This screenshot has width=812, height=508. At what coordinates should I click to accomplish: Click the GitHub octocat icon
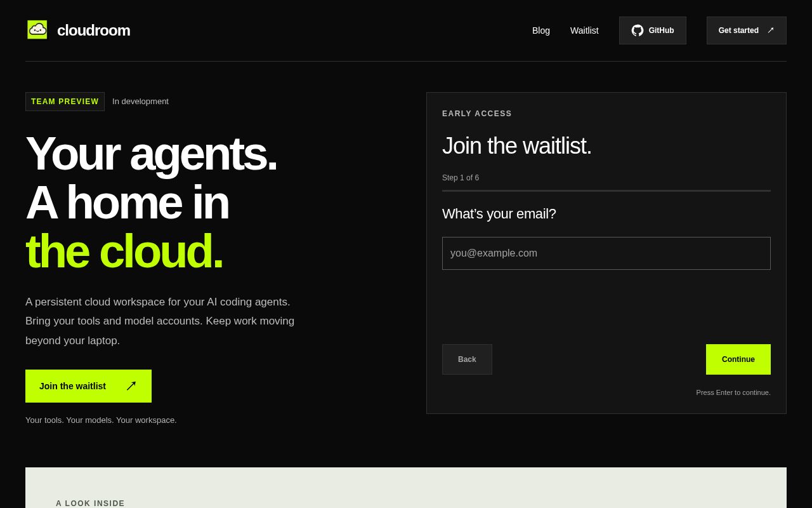638,30
